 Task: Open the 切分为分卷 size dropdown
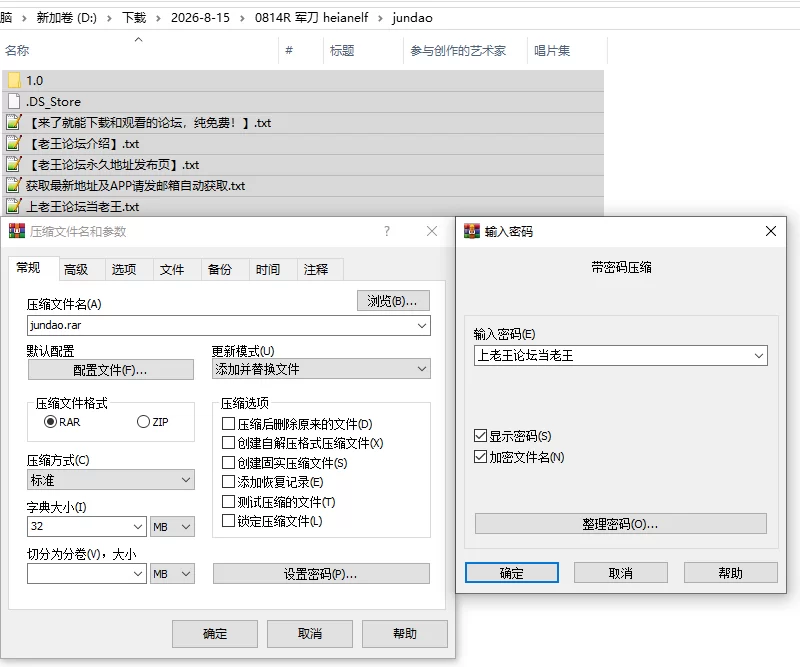138,574
